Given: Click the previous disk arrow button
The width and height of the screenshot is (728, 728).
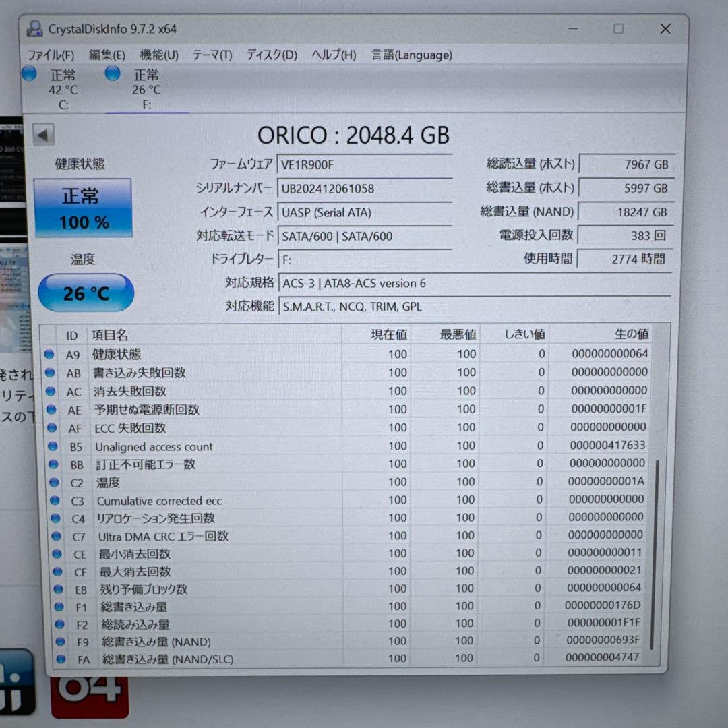Looking at the screenshot, I should point(43,135).
